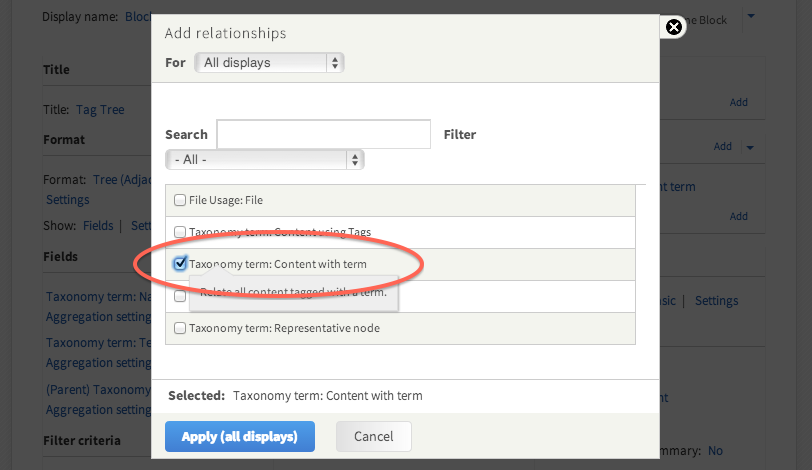The image size is (812, 470).
Task: Open the dropdown arrow next to Block button
Action: click(x=752, y=16)
